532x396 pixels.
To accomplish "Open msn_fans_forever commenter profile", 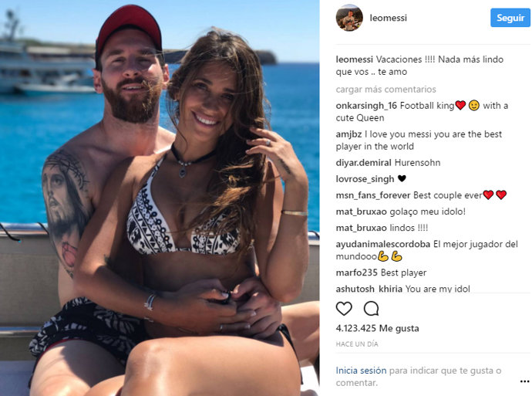I will [373, 195].
